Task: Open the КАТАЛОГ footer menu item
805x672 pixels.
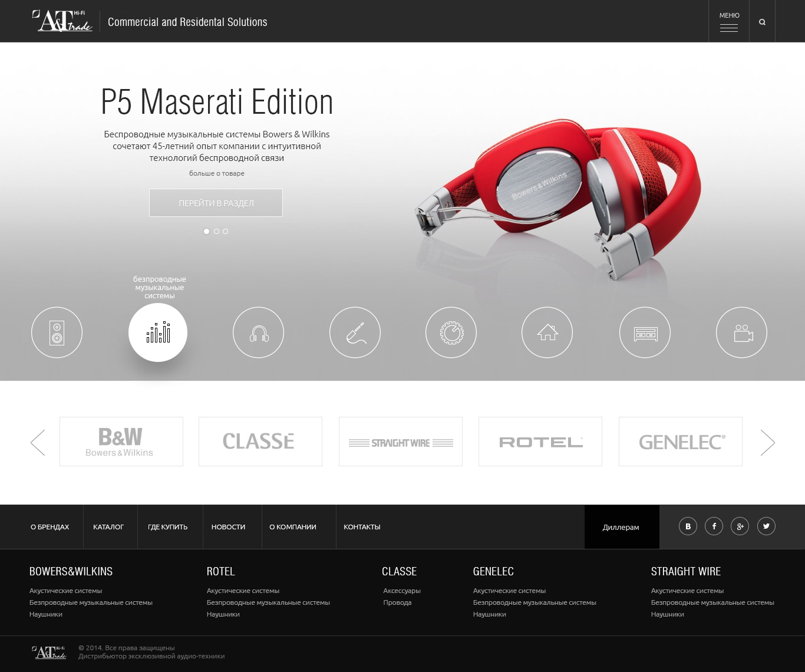Action: (x=108, y=527)
